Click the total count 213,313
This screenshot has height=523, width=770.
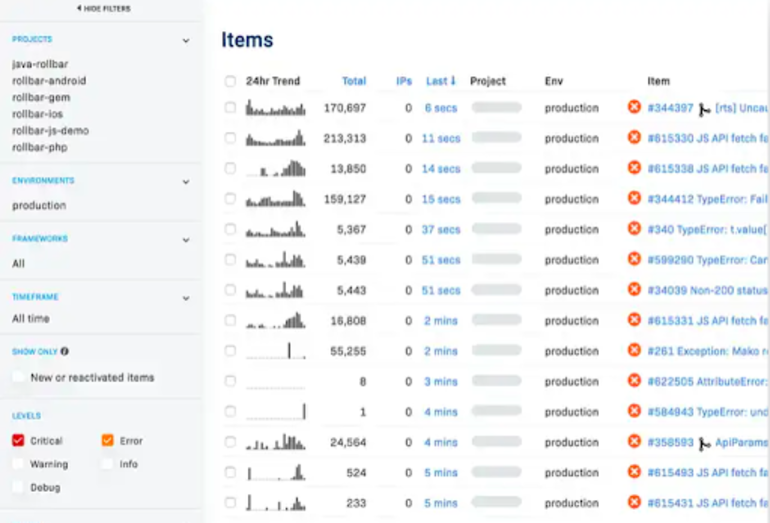pos(345,138)
